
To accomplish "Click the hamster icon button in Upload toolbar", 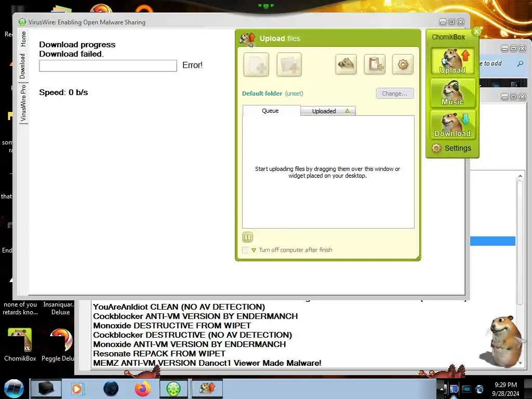I will click(346, 64).
